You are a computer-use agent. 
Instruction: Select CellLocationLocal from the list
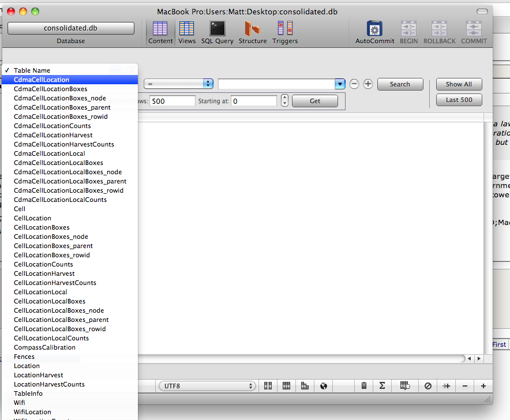70,292
